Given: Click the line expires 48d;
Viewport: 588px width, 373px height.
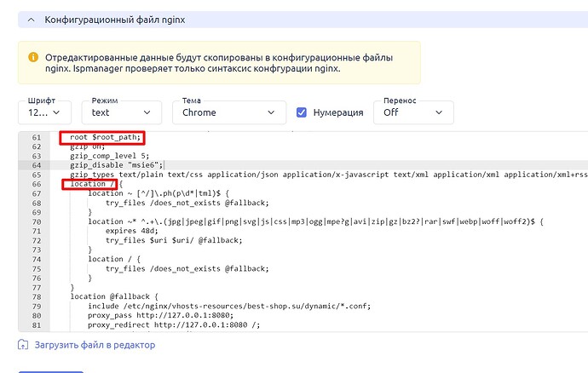Looking at the screenshot, I should [x=132, y=231].
